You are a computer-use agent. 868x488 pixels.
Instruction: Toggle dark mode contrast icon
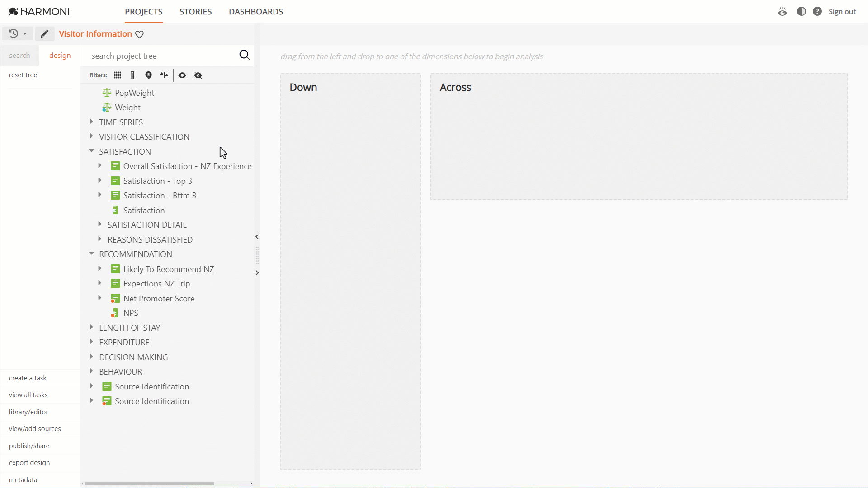click(802, 11)
